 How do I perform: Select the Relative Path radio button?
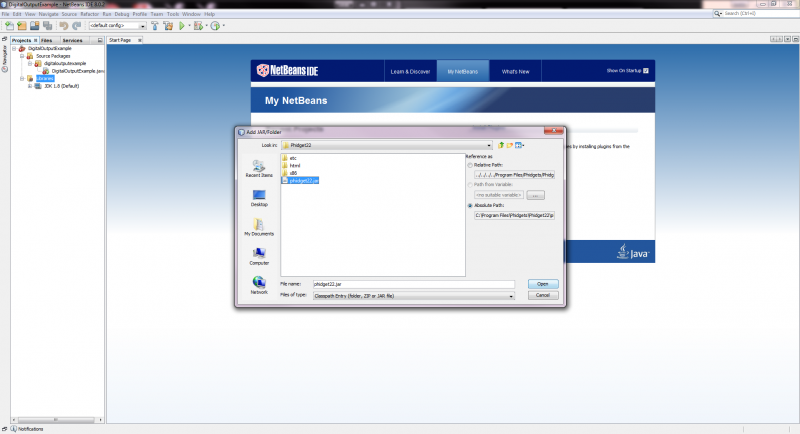(470, 165)
